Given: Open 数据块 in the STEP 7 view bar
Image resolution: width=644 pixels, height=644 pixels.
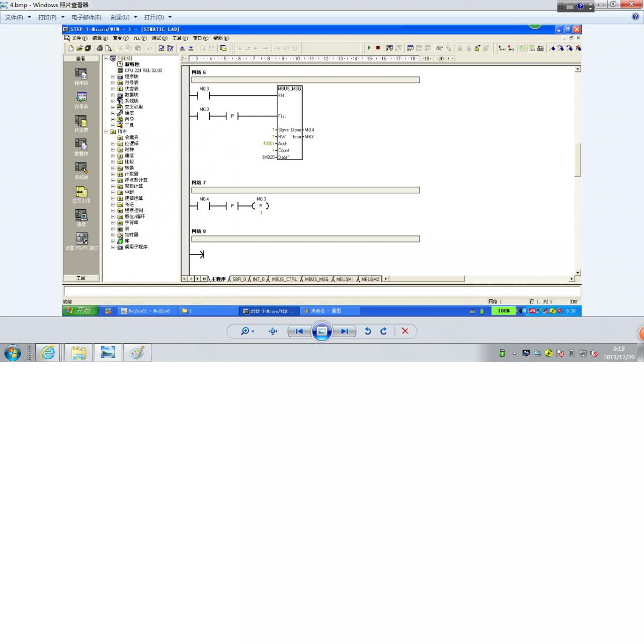Looking at the screenshot, I should click(81, 147).
